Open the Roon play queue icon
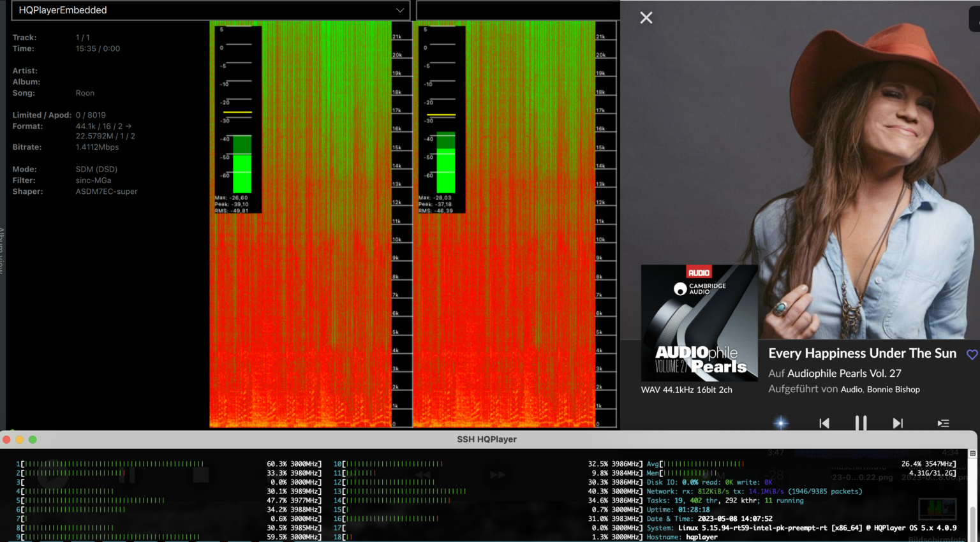Screen dimensions: 980x542 (943, 423)
